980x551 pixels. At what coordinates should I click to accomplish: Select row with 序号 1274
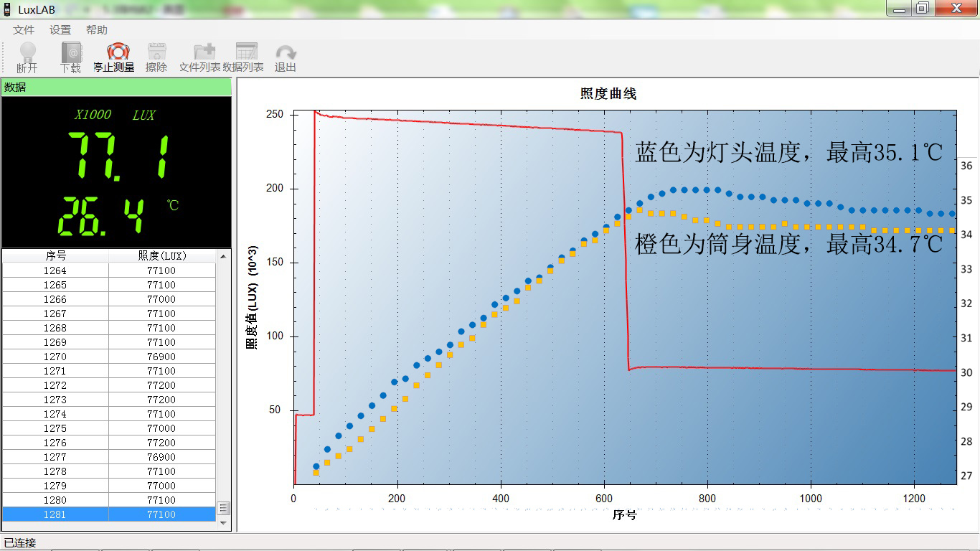coord(109,414)
